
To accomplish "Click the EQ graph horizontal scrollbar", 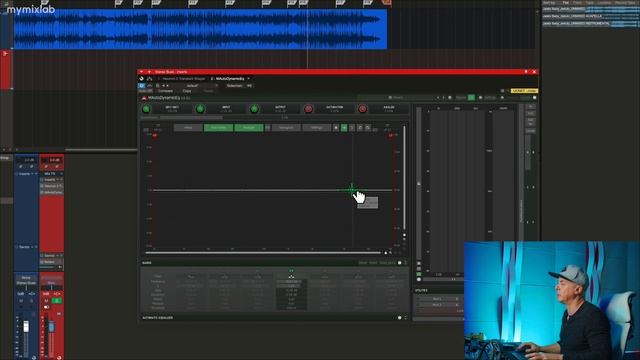I will point(263,253).
